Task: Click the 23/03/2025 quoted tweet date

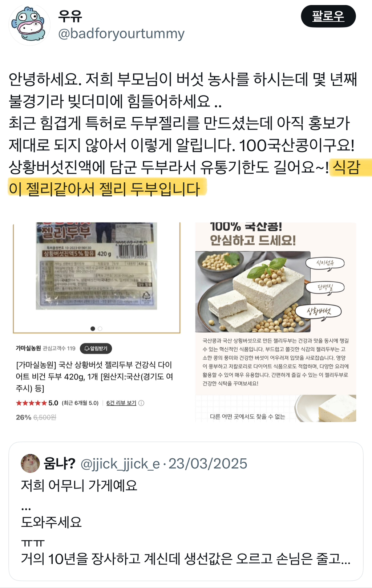Action: [208, 464]
